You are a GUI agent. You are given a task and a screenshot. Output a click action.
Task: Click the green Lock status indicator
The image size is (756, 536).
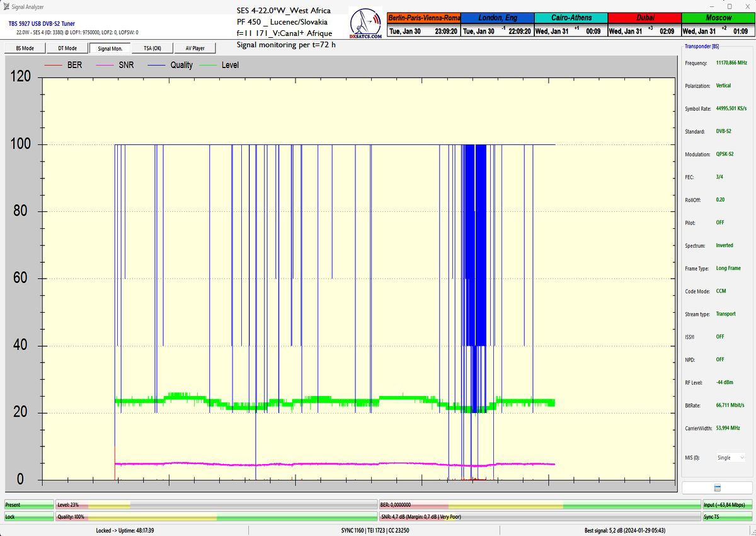[29, 517]
